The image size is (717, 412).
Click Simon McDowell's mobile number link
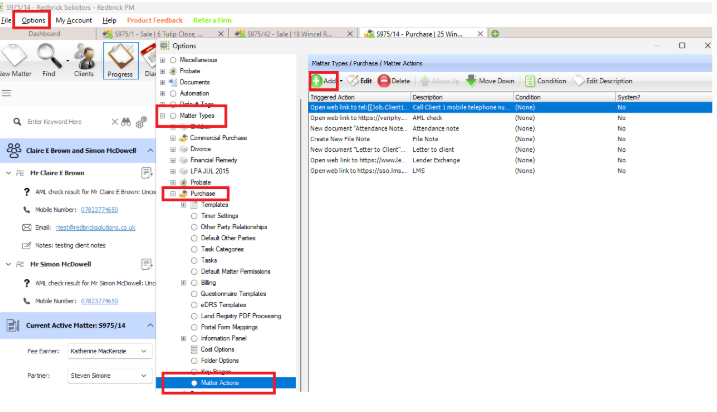coord(99,301)
